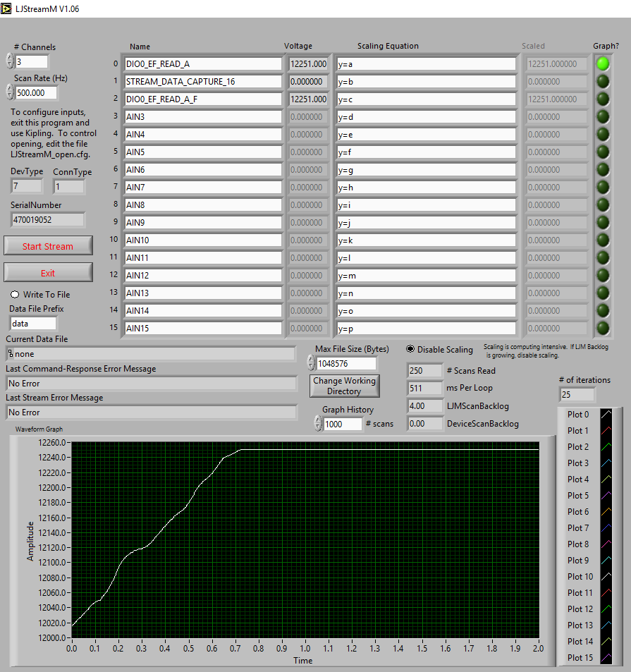631x672 pixels.
Task: Toggle the green Graph LED for DIO0_EF_READ_A
Action: pyautogui.click(x=604, y=63)
